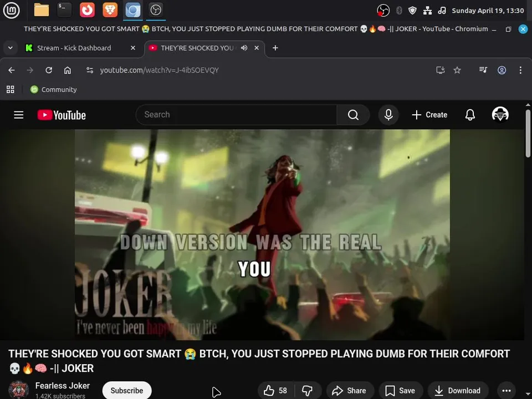Launch the Brave browser panel icon
532x399 pixels.
[110, 10]
